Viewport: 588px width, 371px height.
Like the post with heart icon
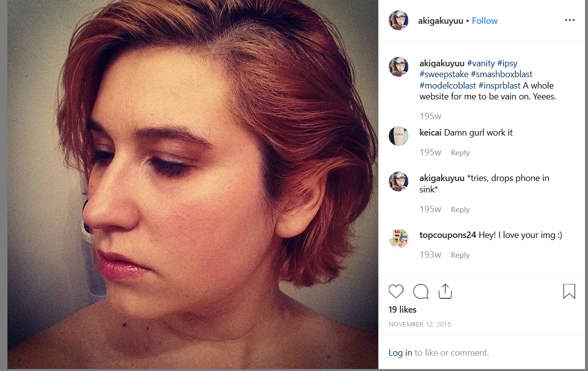click(x=396, y=291)
